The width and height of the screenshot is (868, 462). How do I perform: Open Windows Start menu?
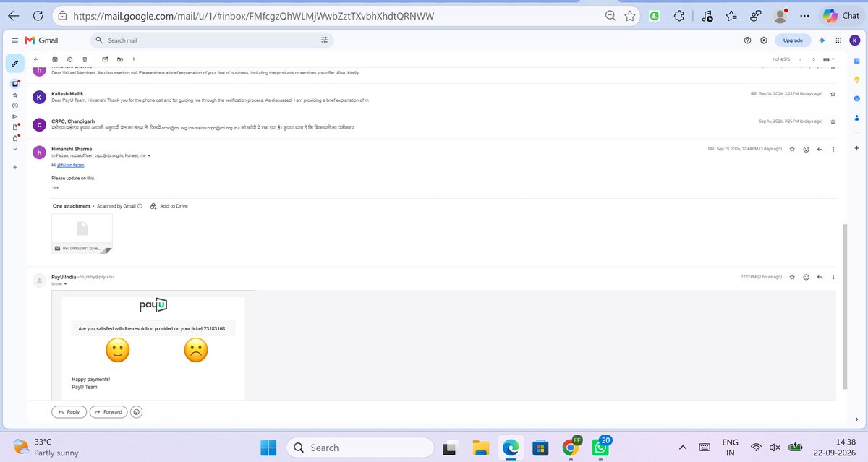(x=269, y=448)
